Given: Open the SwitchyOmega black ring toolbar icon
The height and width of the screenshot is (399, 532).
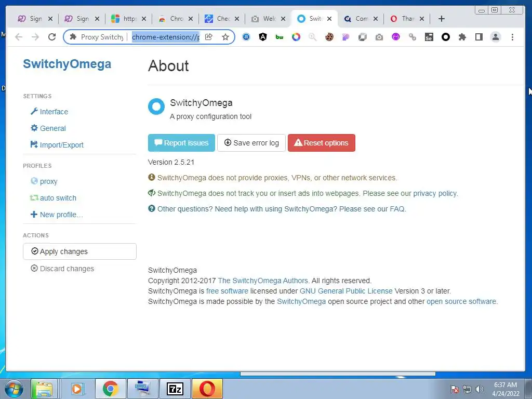Looking at the screenshot, I should pyautogui.click(x=445, y=37).
